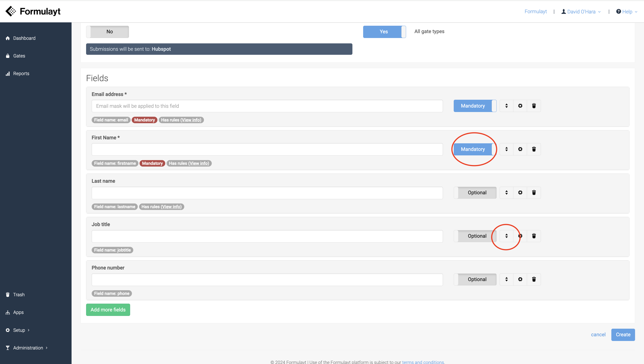
Task: Open View info link on email field rules
Action: [191, 120]
